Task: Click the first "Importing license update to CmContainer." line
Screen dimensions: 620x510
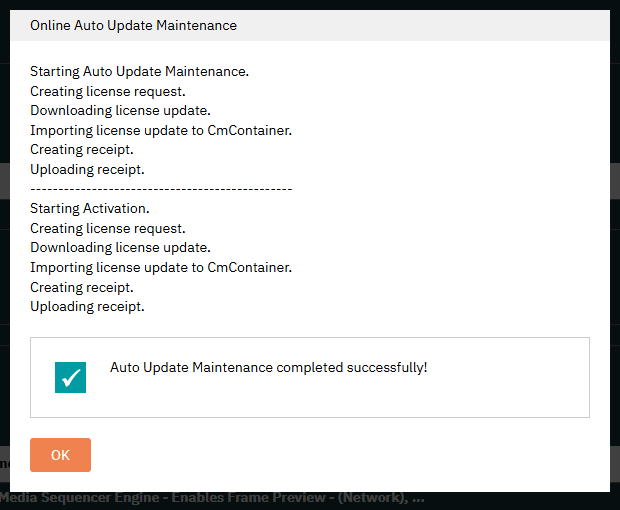Action: (160, 130)
